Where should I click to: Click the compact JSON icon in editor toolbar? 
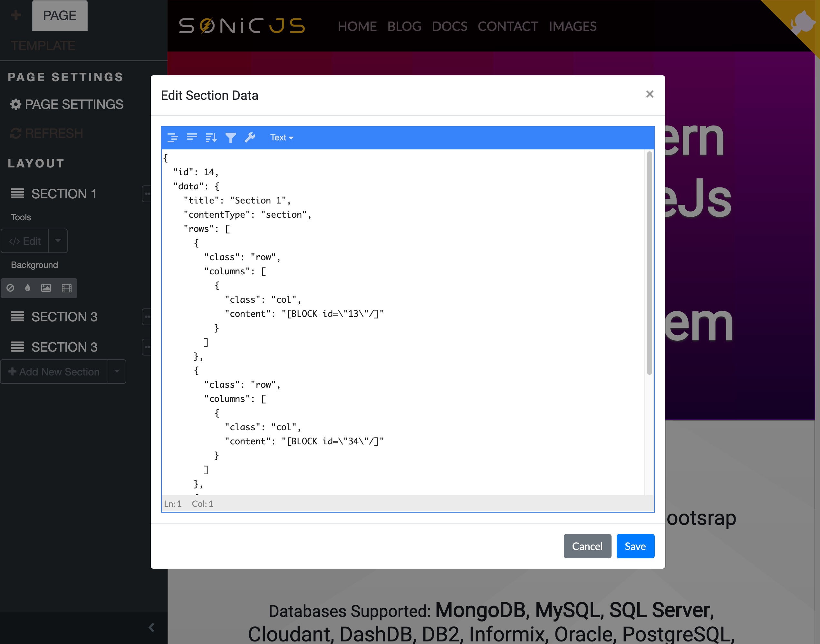pyautogui.click(x=192, y=137)
